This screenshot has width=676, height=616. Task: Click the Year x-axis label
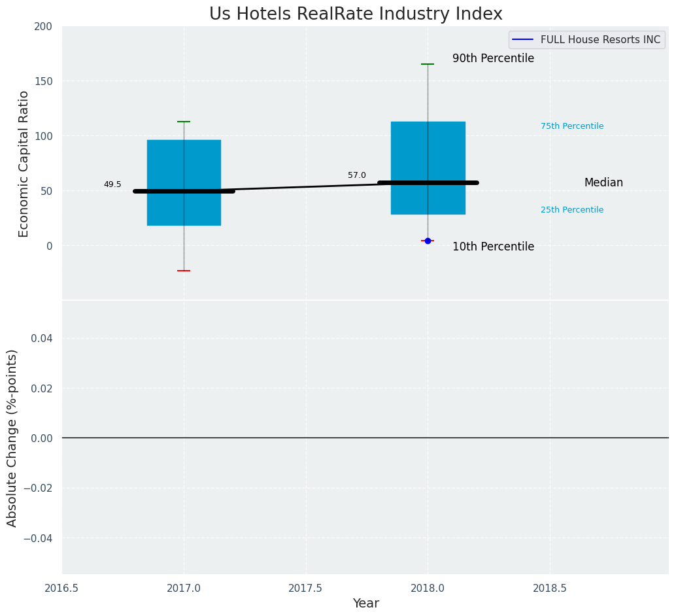(x=365, y=603)
